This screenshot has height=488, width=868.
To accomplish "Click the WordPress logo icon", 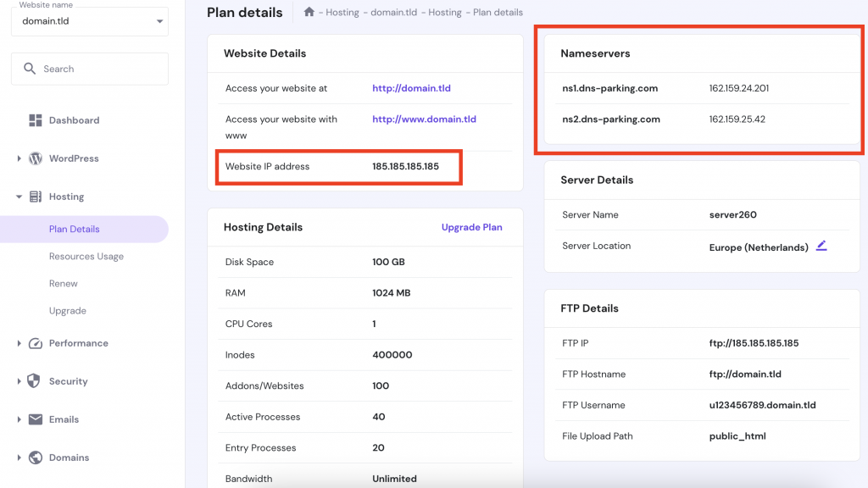I will pos(36,158).
